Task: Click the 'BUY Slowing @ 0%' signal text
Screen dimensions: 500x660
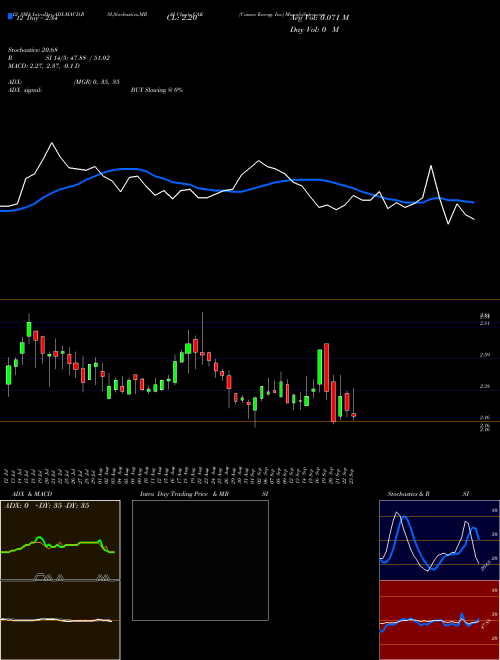Action: click(x=157, y=90)
